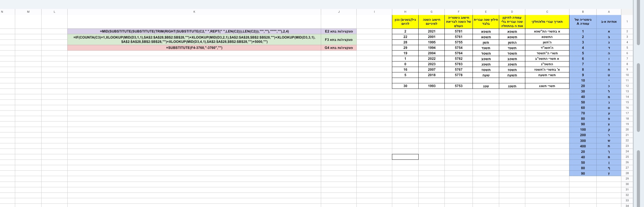Select the 'G4 פונקציה/ות בתא' label cell

pyautogui.click(x=339, y=48)
